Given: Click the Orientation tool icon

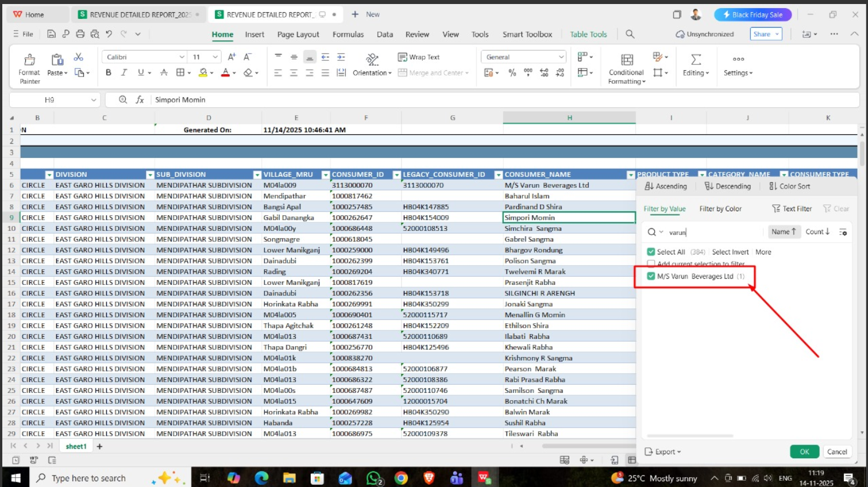Looking at the screenshot, I should [372, 59].
